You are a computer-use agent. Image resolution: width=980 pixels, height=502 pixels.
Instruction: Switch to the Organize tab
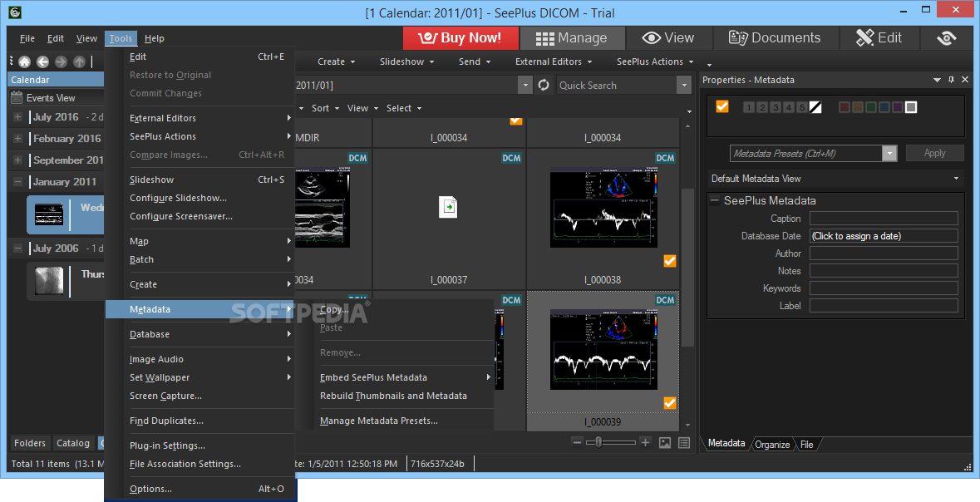tap(772, 445)
